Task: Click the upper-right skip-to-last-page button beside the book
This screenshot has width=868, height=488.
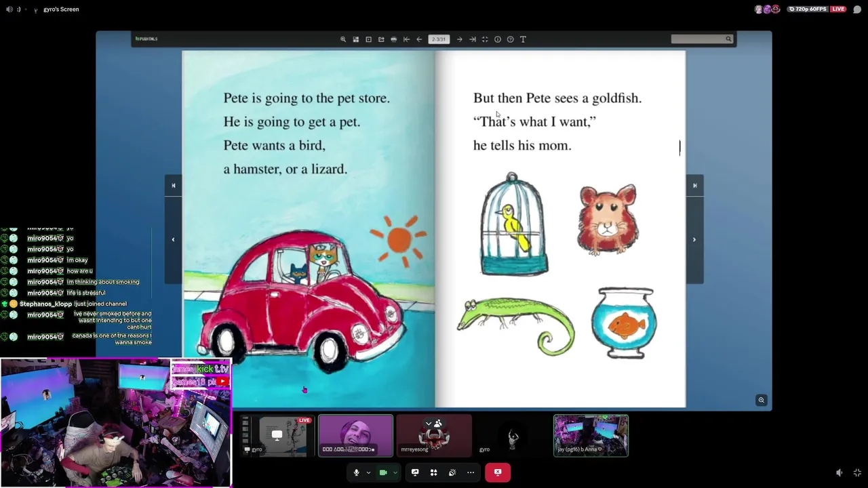Action: pos(694,186)
